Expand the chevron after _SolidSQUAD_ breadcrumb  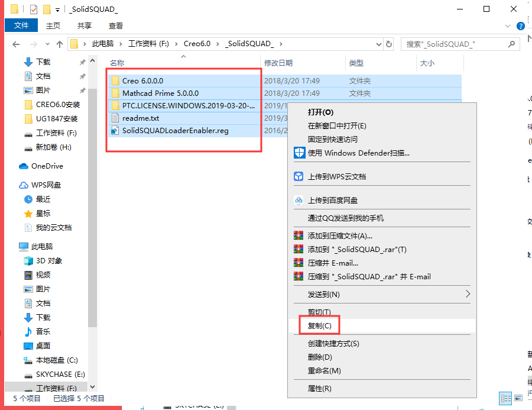pyautogui.click(x=281, y=44)
